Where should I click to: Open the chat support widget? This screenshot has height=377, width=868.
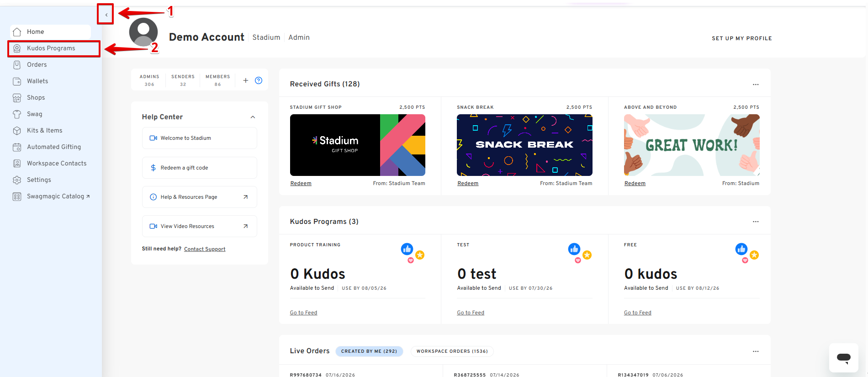coord(844,358)
